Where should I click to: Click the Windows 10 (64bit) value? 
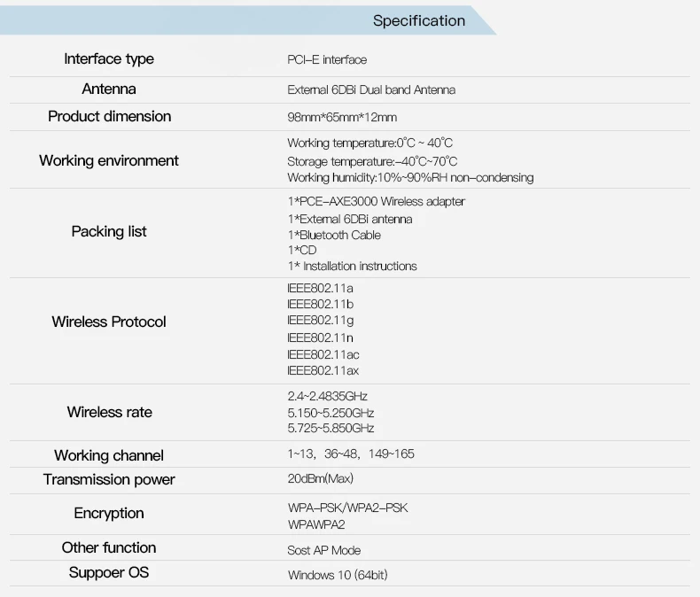coord(338,575)
